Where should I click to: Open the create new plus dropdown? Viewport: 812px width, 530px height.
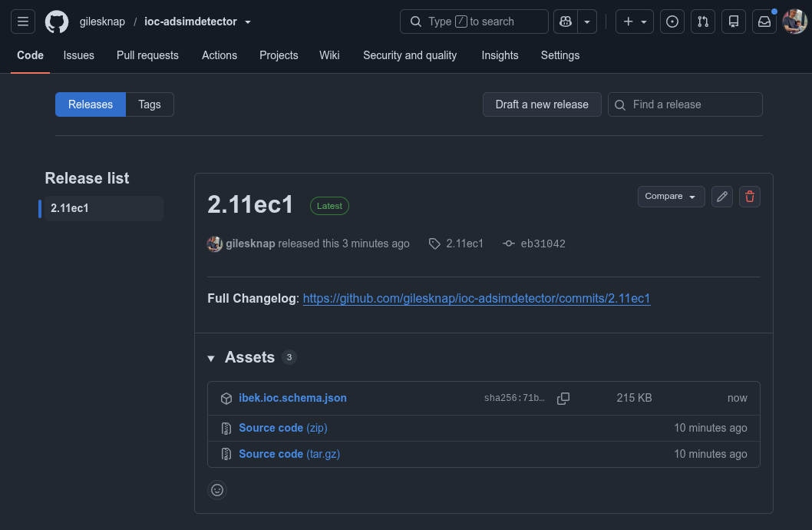635,22
